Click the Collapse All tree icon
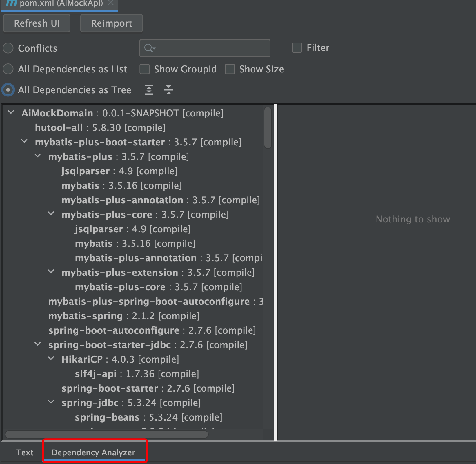Image resolution: width=476 pixels, height=464 pixels. pyautogui.click(x=169, y=90)
